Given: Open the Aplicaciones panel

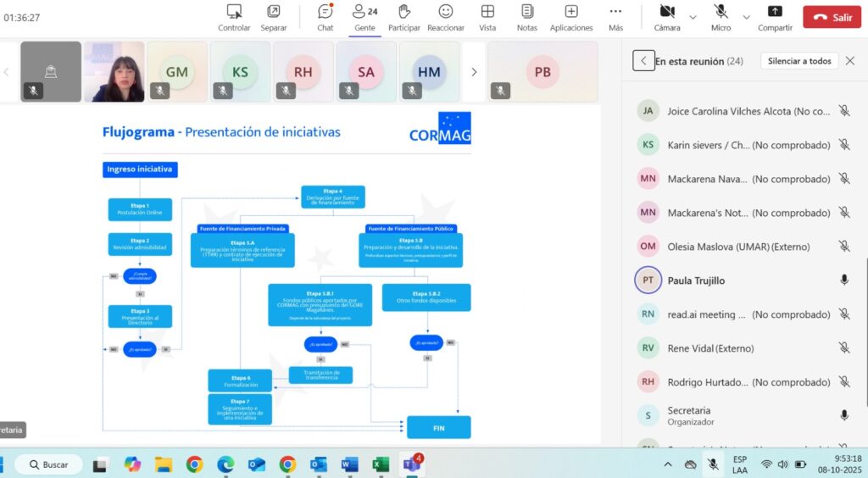Looking at the screenshot, I should pos(571,16).
